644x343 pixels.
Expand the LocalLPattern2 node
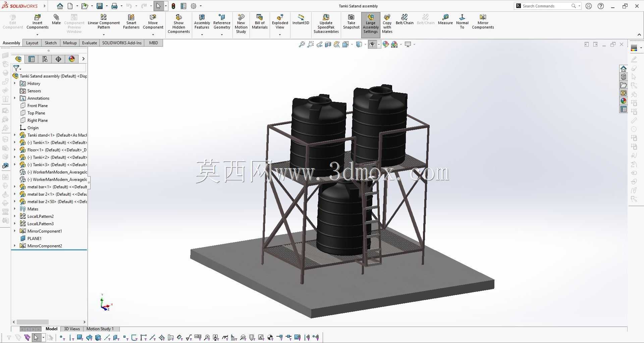(x=15, y=216)
